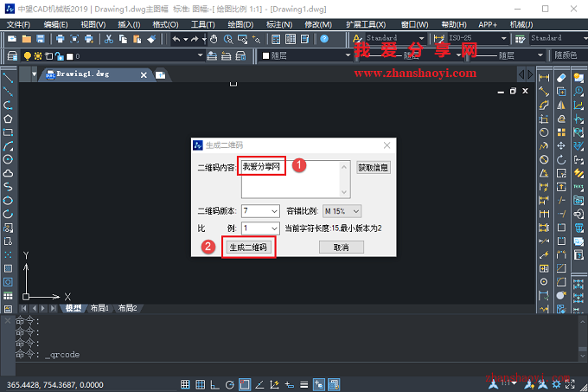This screenshot has width=588, height=392.
Task: Click the Rotate tool in right toolbar
Action: (x=561, y=160)
